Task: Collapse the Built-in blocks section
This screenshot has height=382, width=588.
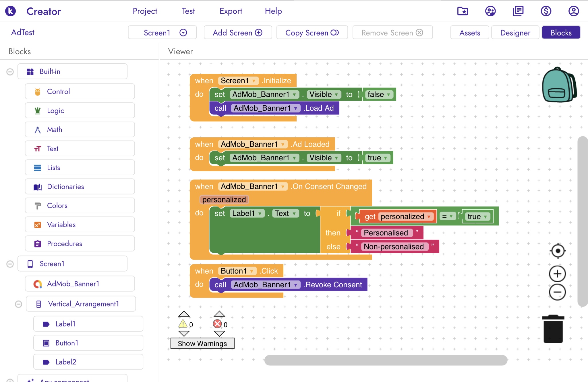Action: tap(10, 72)
